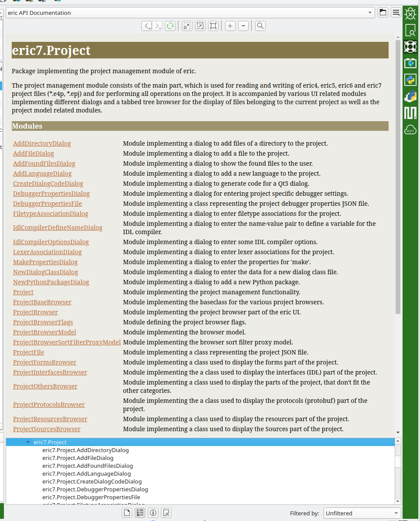This screenshot has height=521, width=420.
Task: Click the documentation page vertical scrollbar
Action: (x=397, y=174)
